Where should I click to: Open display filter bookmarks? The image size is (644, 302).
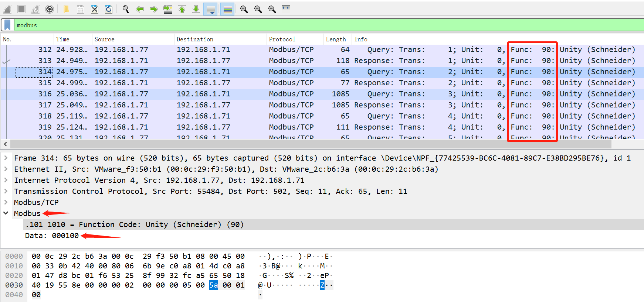pyautogui.click(x=7, y=25)
